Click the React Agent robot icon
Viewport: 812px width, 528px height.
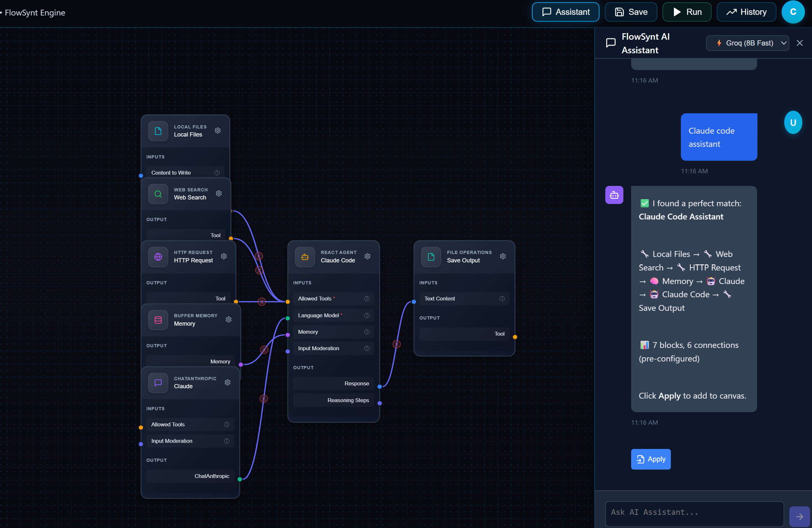coord(305,257)
